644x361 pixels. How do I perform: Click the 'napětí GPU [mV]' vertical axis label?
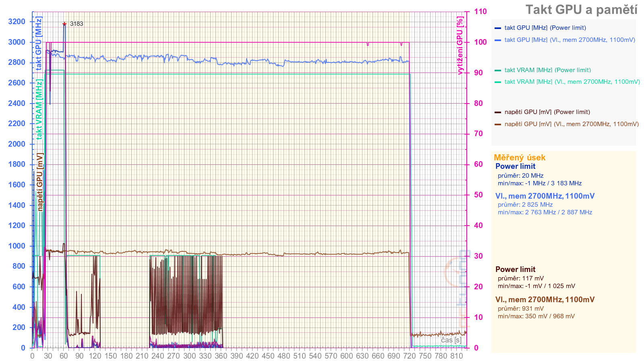(39, 182)
